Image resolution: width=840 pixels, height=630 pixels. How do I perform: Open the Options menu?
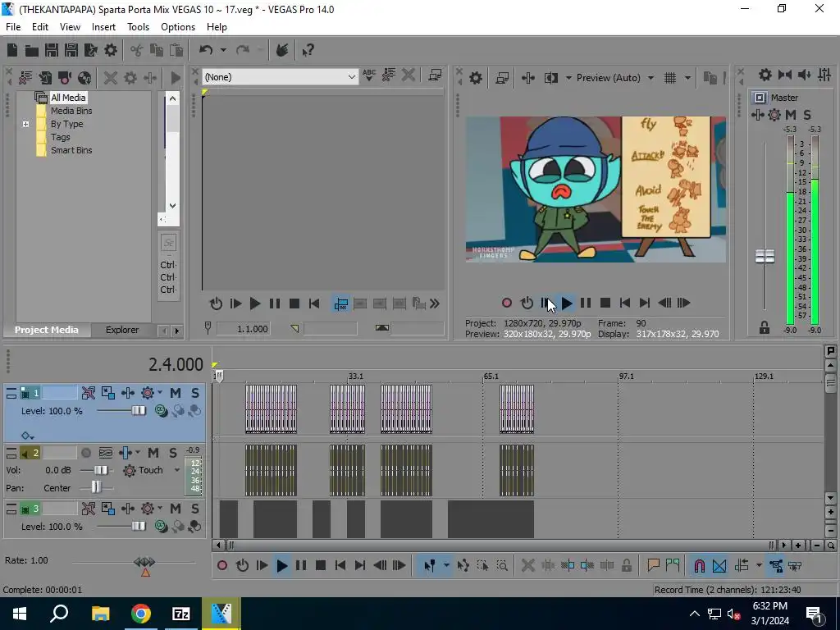[178, 27]
